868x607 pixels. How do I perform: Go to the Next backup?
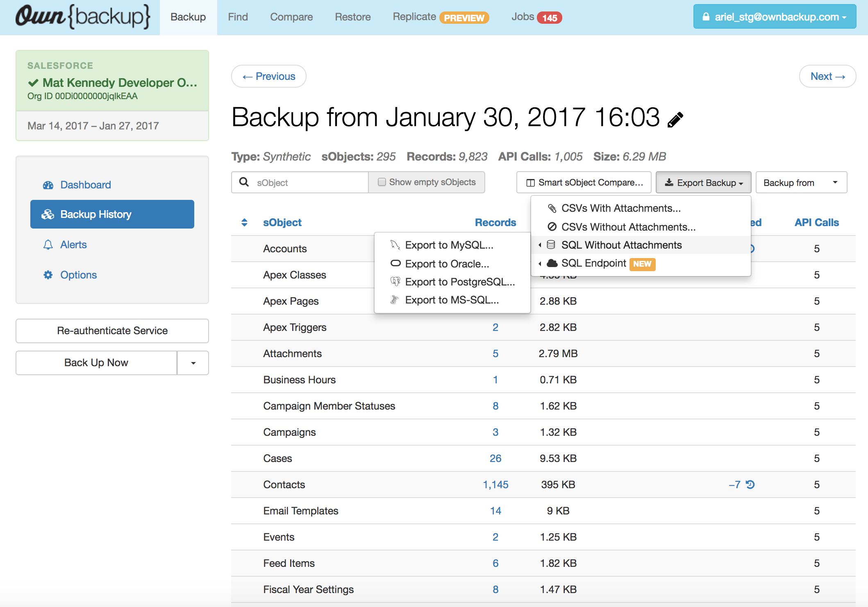point(827,76)
